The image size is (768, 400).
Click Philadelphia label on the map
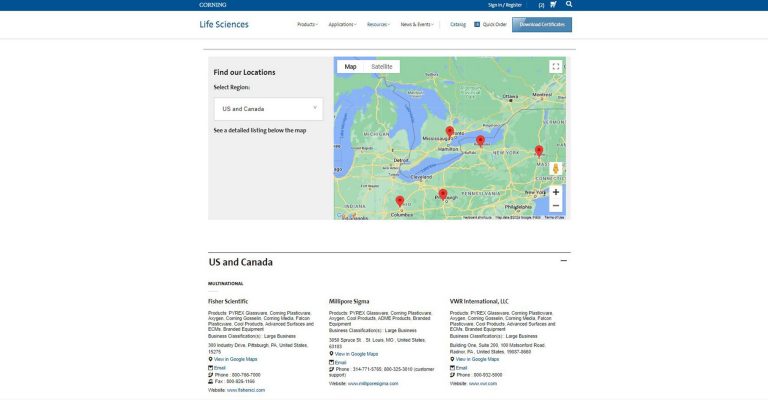[x=518, y=207]
